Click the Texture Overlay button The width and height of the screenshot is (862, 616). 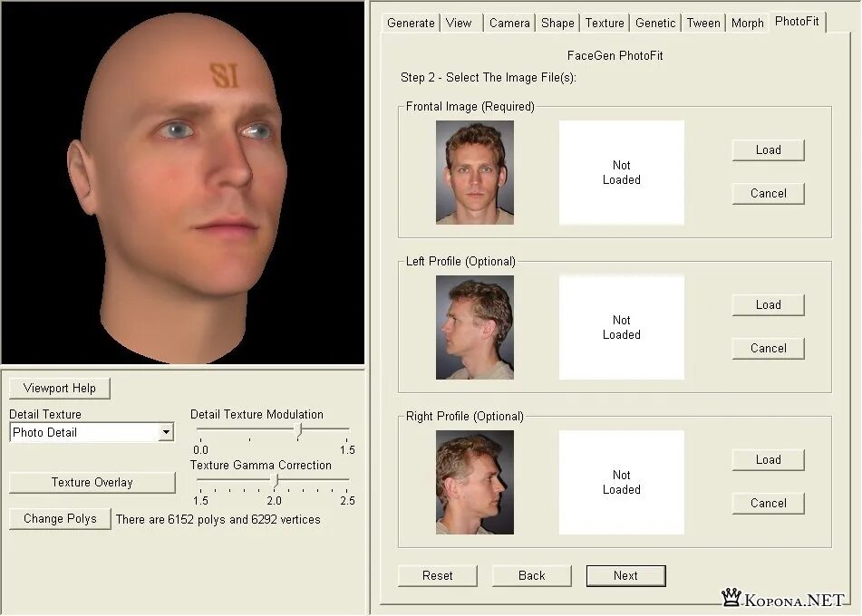92,483
